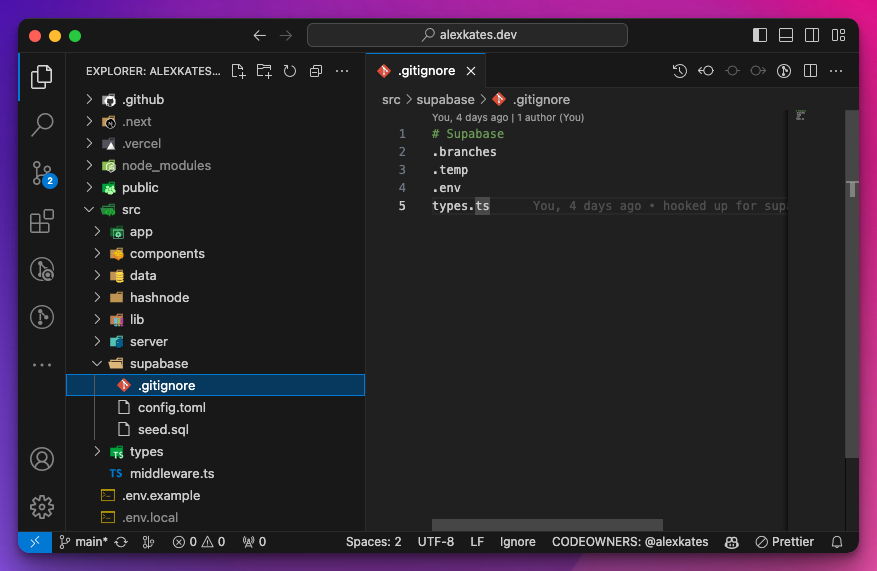Toggle file blame annotations in editor toolbar
Image resolution: width=877 pixels, height=571 pixels.
[784, 71]
